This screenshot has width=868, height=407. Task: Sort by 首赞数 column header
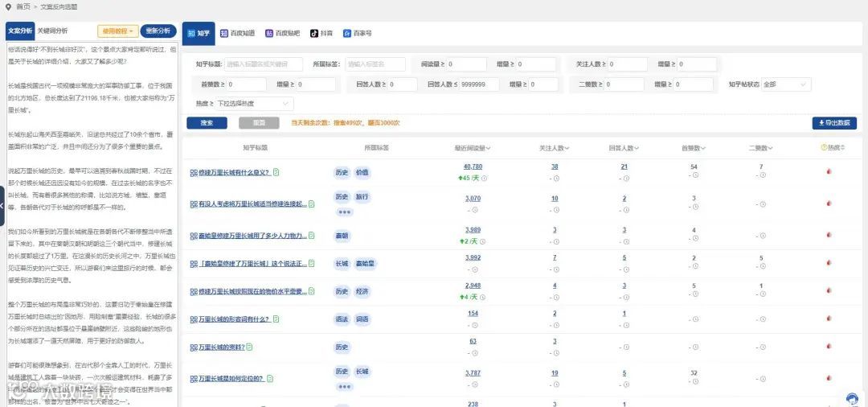click(x=694, y=148)
